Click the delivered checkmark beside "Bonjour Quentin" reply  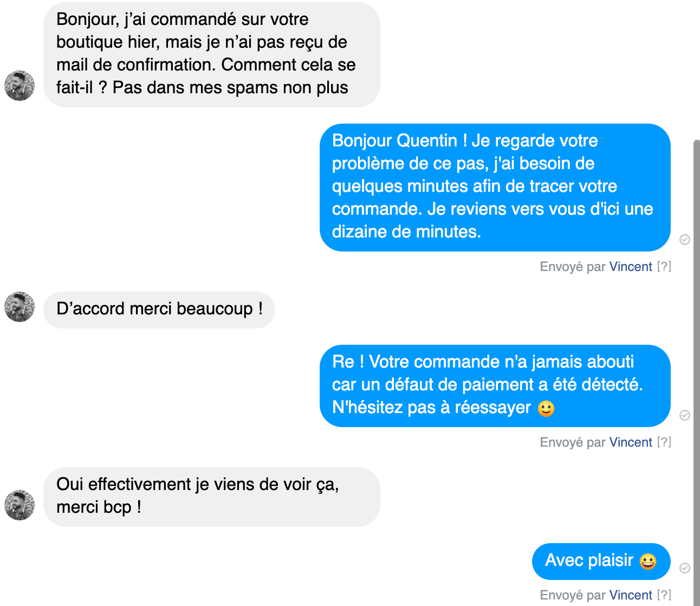685,240
